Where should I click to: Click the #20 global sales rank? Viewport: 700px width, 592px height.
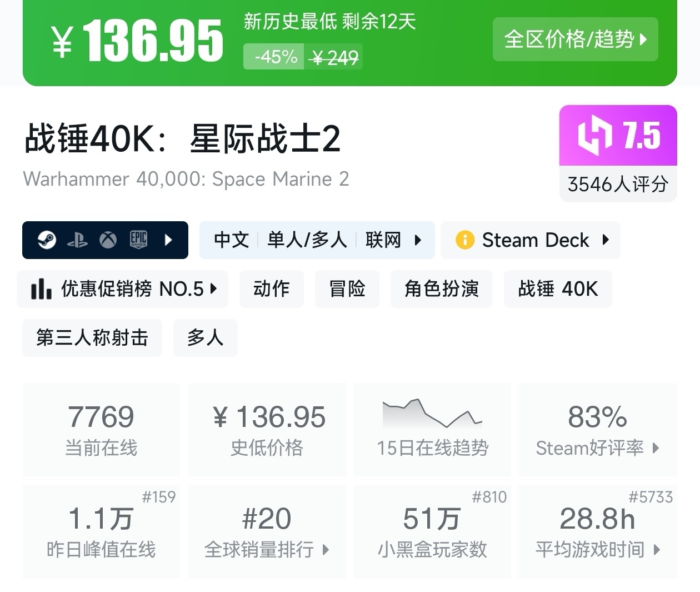(x=267, y=519)
